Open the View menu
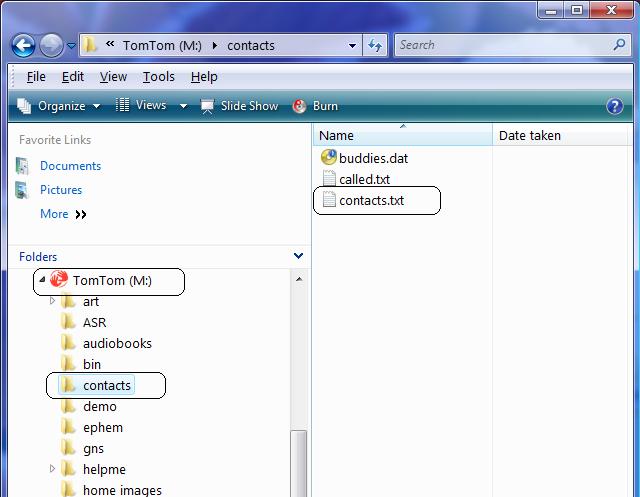The height and width of the screenshot is (497, 640). tap(113, 76)
